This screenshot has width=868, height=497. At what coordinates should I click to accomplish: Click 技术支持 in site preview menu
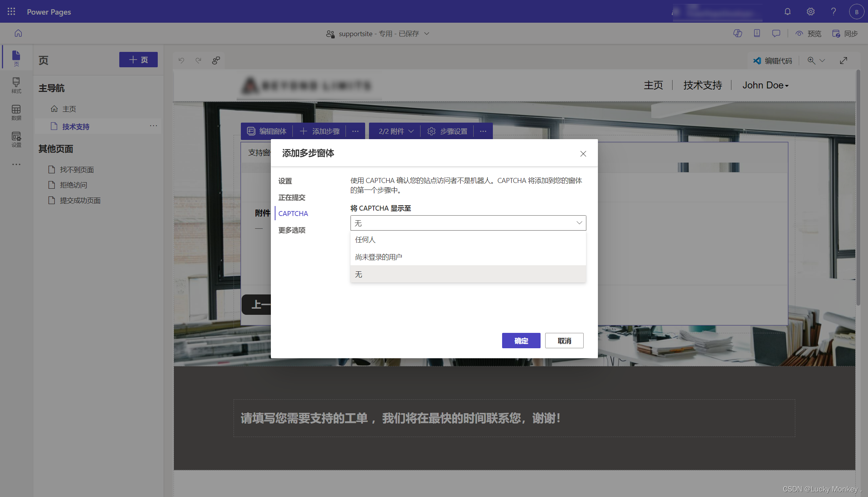click(x=703, y=85)
